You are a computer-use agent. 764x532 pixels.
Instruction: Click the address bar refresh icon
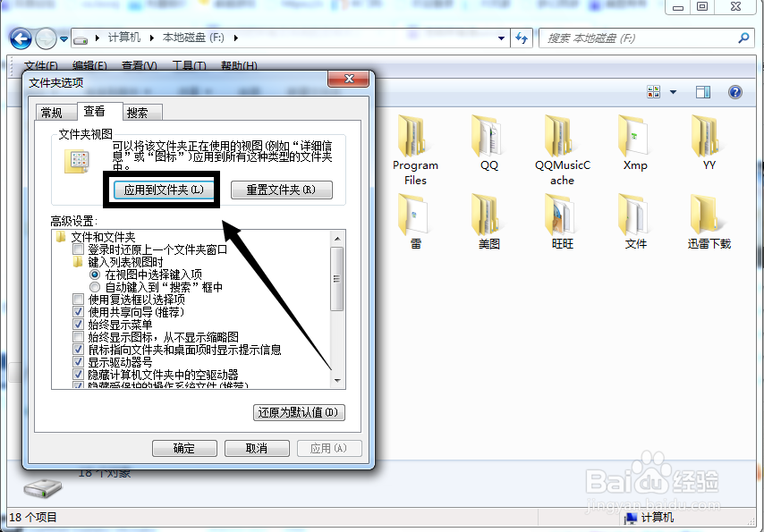[x=522, y=38]
